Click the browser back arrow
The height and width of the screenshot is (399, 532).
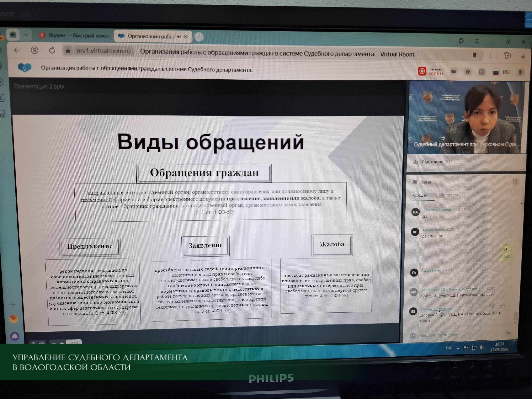click(17, 50)
